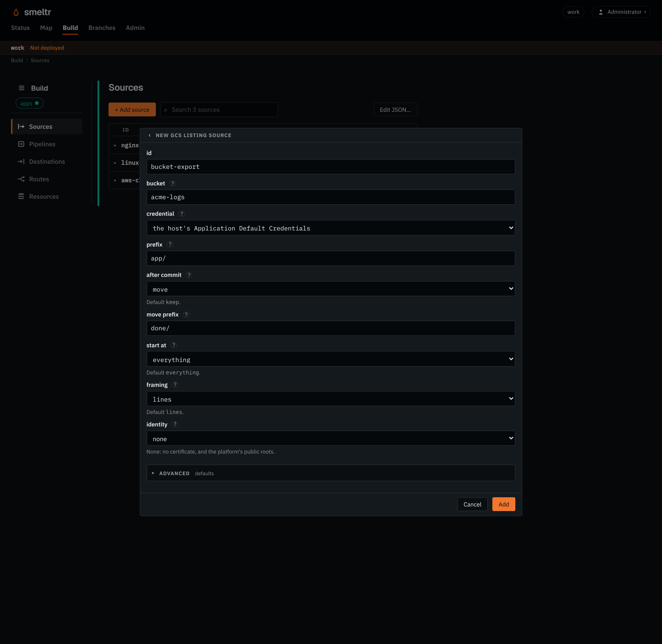
Task: Click the Pipelines sidebar icon
Action: (21, 144)
